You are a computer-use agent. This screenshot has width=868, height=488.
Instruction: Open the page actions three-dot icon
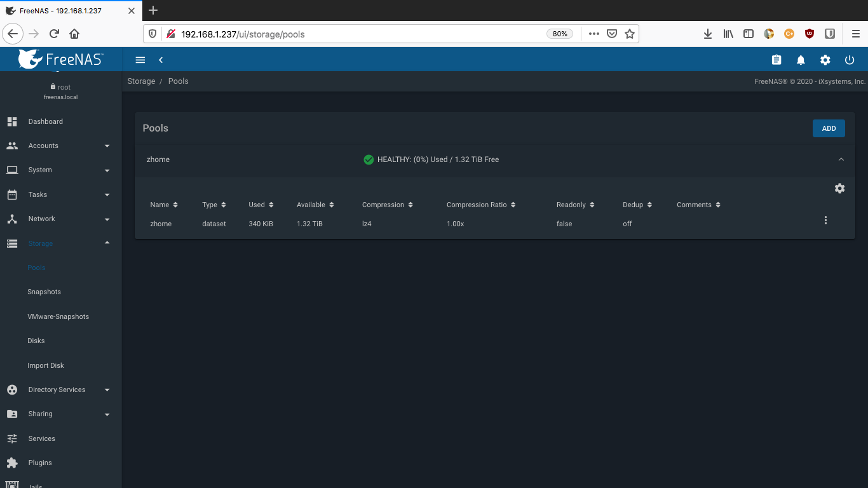tap(594, 34)
